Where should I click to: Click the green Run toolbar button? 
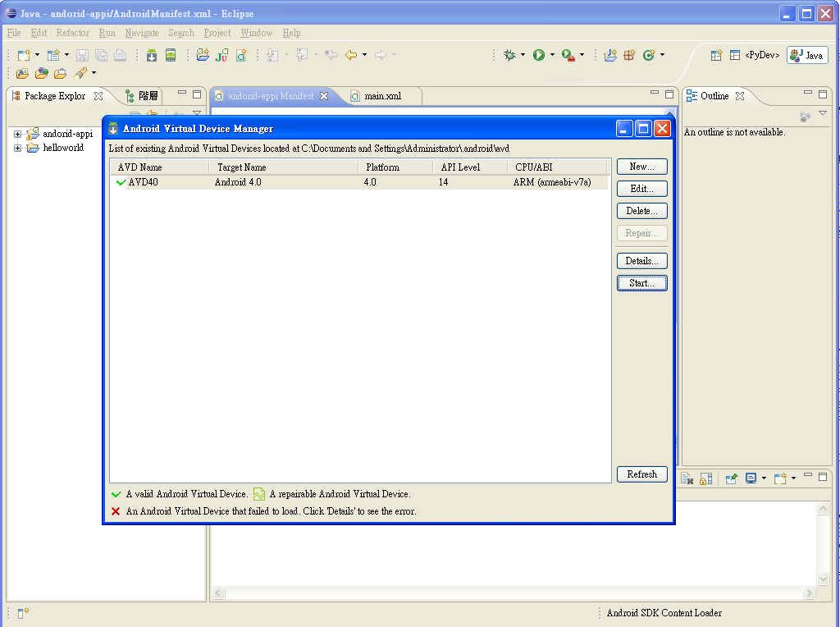[538, 55]
